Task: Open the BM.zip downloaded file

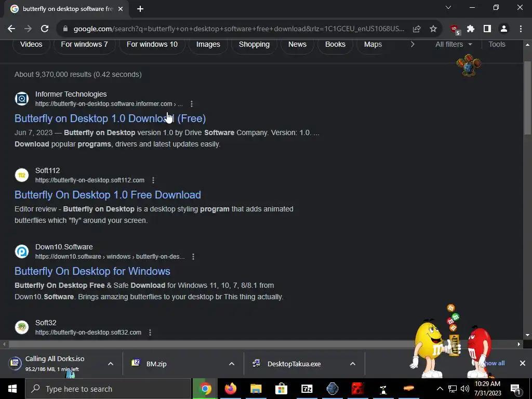Action: click(x=156, y=364)
